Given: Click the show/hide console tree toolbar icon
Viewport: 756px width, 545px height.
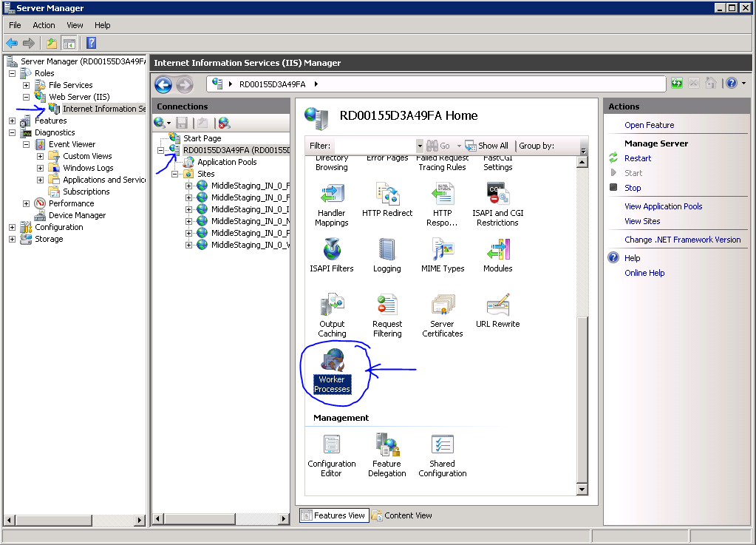Looking at the screenshot, I should [69, 44].
